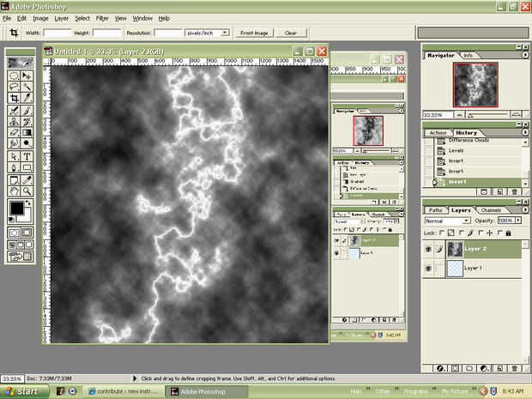Hide Layer 2 with its eye icon
Image resolution: width=532 pixels, height=399 pixels.
pyautogui.click(x=428, y=249)
